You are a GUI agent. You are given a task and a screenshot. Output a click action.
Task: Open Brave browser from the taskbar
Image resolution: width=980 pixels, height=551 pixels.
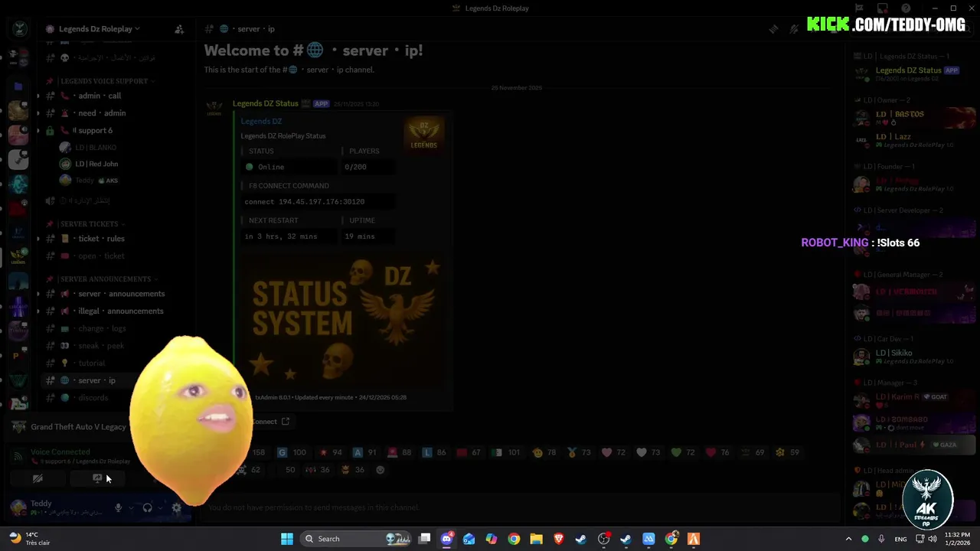558,539
